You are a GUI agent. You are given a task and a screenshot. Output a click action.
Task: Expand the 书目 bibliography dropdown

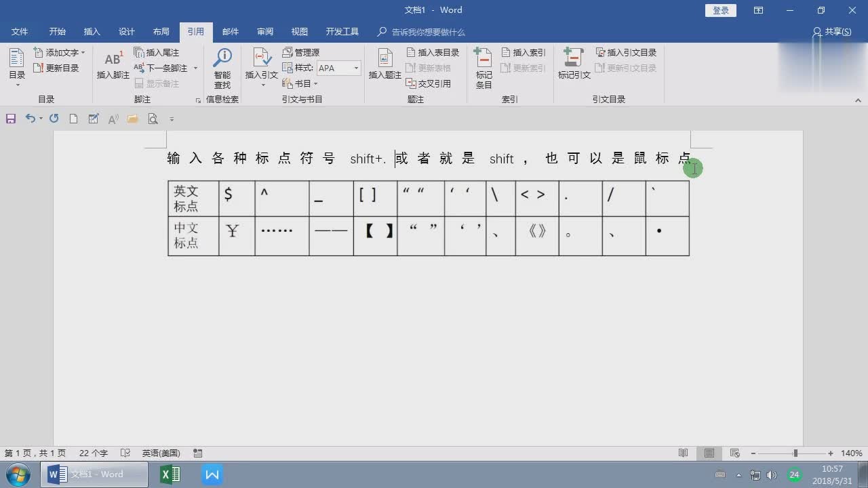click(x=300, y=83)
